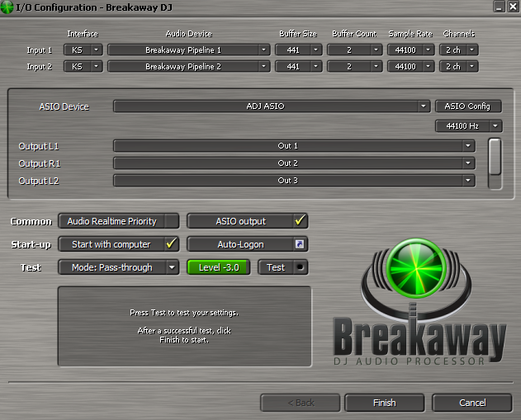The width and height of the screenshot is (521, 420).
Task: Close the I/O Configuration window
Action: [513, 7]
